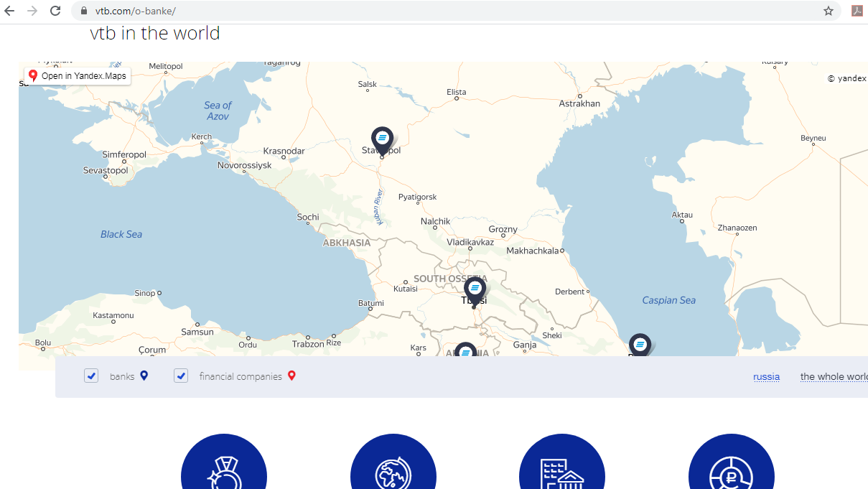Click the Sochi city label on map
Image resolution: width=868 pixels, height=489 pixels.
click(x=308, y=217)
